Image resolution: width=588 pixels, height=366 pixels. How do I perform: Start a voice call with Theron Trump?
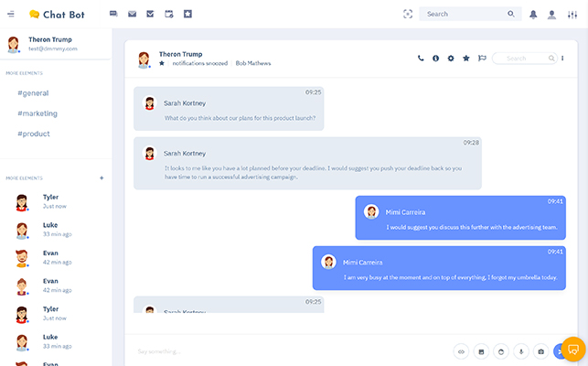[421, 59]
